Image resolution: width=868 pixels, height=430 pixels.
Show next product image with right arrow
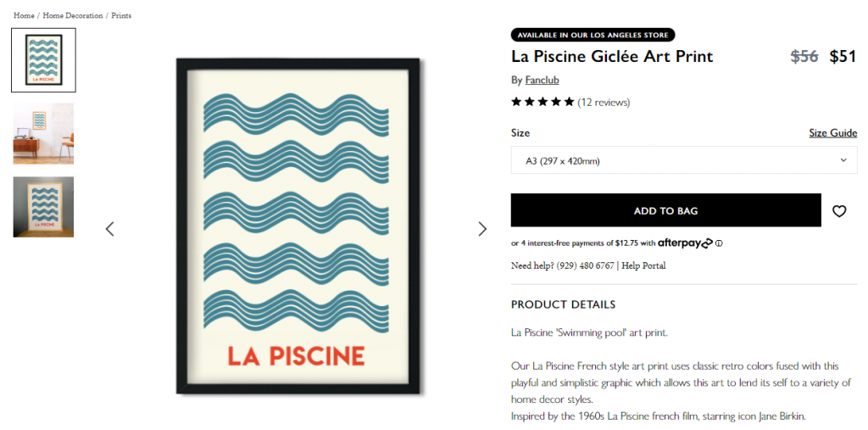tap(482, 229)
